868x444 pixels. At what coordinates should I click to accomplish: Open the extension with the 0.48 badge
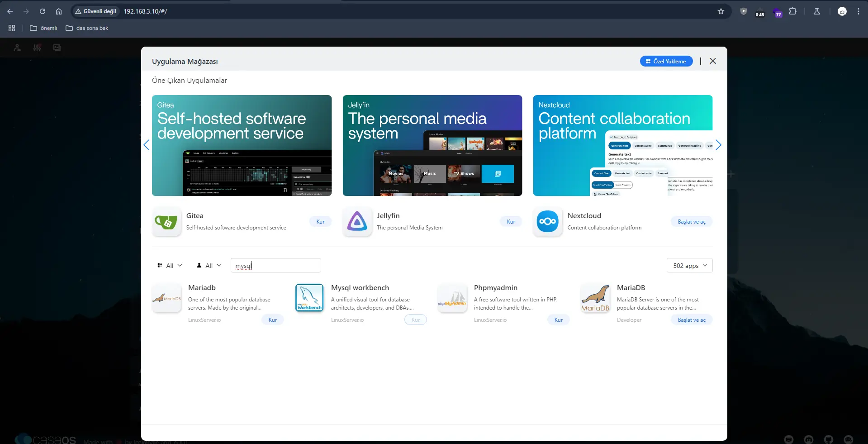760,12
